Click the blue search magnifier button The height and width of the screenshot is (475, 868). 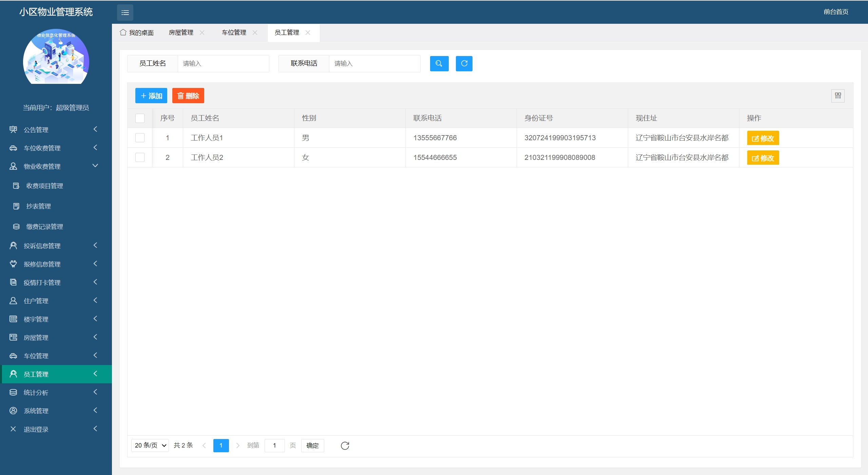(x=439, y=63)
